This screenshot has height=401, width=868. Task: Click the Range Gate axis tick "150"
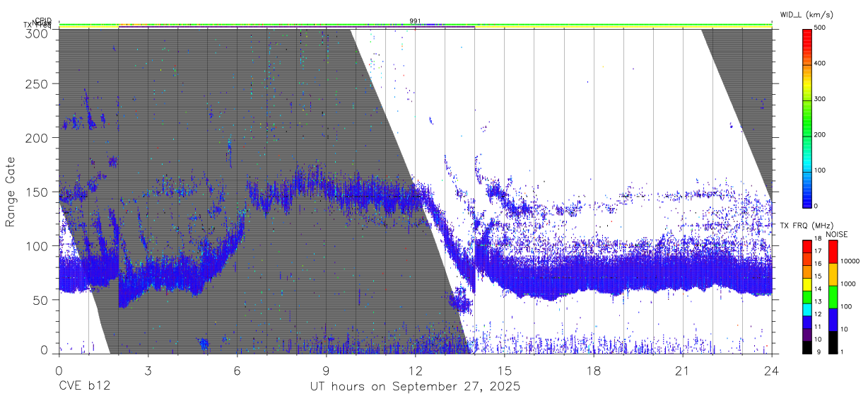point(37,192)
